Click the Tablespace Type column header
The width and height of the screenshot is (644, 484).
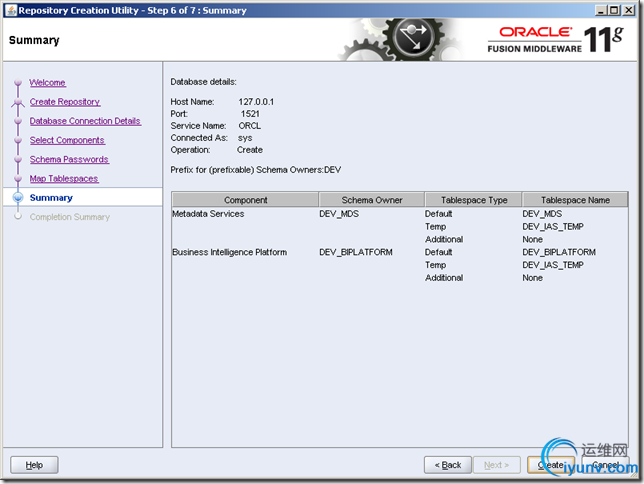[474, 200]
